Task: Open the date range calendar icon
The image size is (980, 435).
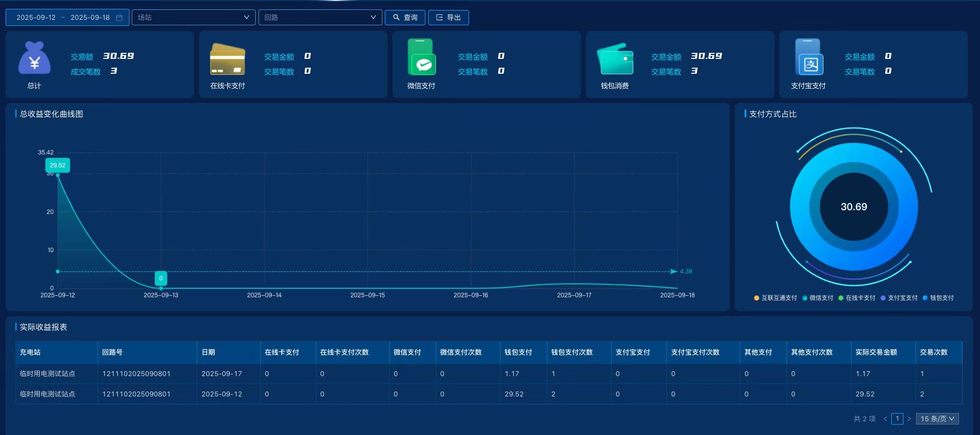Action: pyautogui.click(x=119, y=18)
